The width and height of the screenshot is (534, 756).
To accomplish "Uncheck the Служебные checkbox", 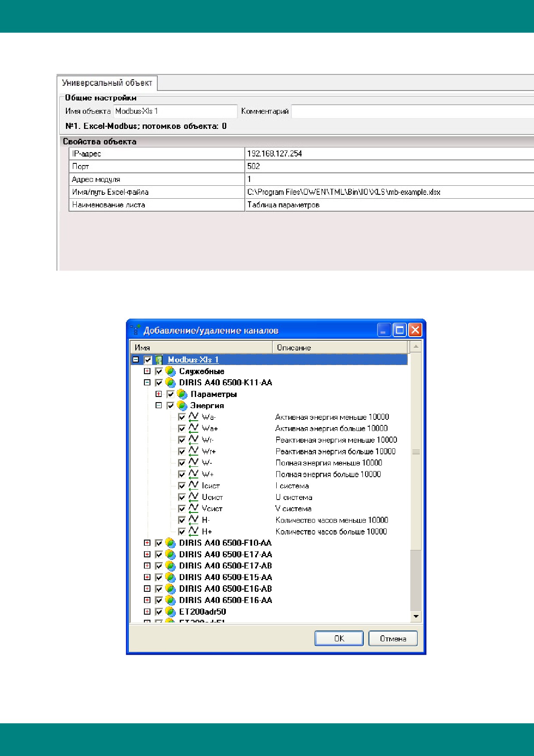I will (x=159, y=371).
